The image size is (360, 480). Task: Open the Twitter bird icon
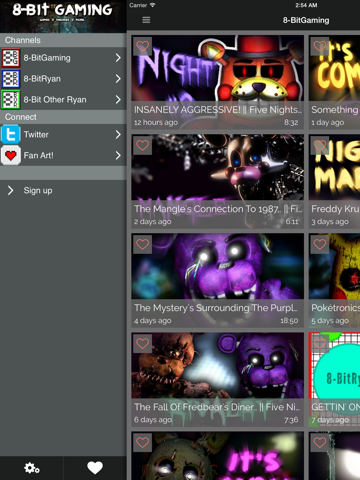pos(11,134)
